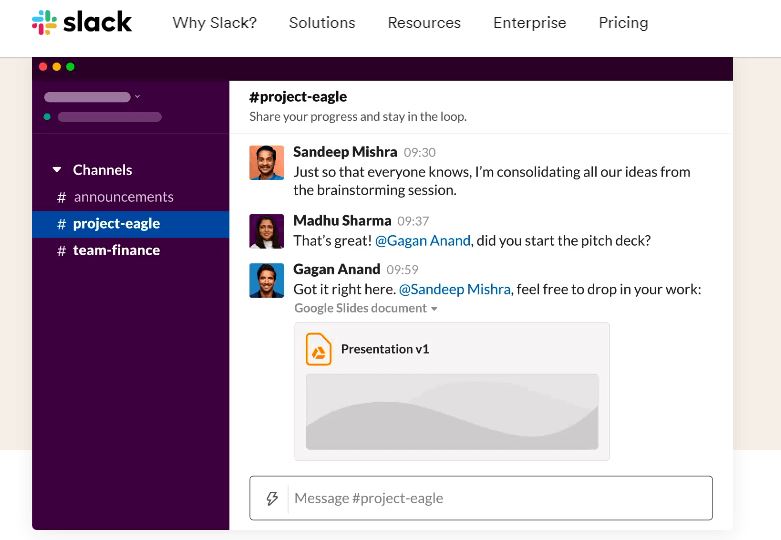The width and height of the screenshot is (781, 540).
Task: Select the project-eagle channel in sidebar
Action: pyautogui.click(x=116, y=224)
